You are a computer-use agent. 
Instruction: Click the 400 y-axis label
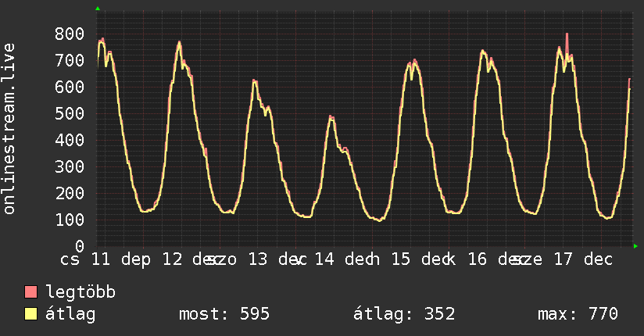pyautogui.click(x=70, y=140)
